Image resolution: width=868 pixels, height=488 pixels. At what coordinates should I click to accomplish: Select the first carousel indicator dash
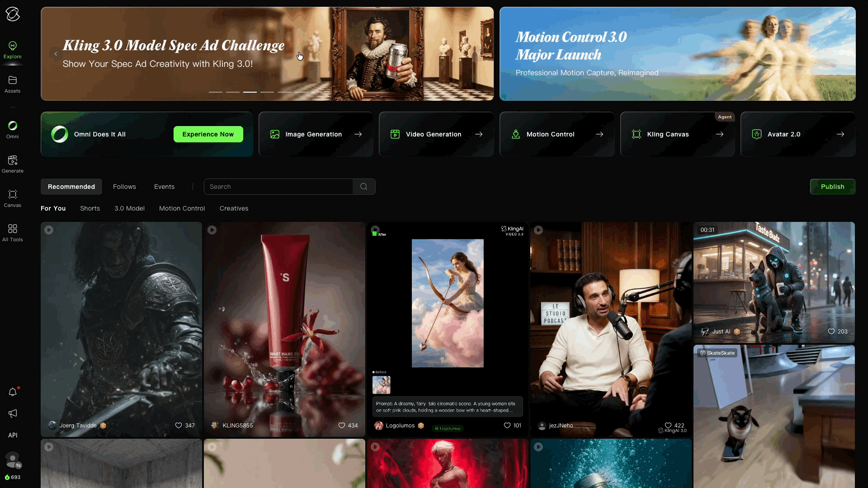tap(216, 92)
